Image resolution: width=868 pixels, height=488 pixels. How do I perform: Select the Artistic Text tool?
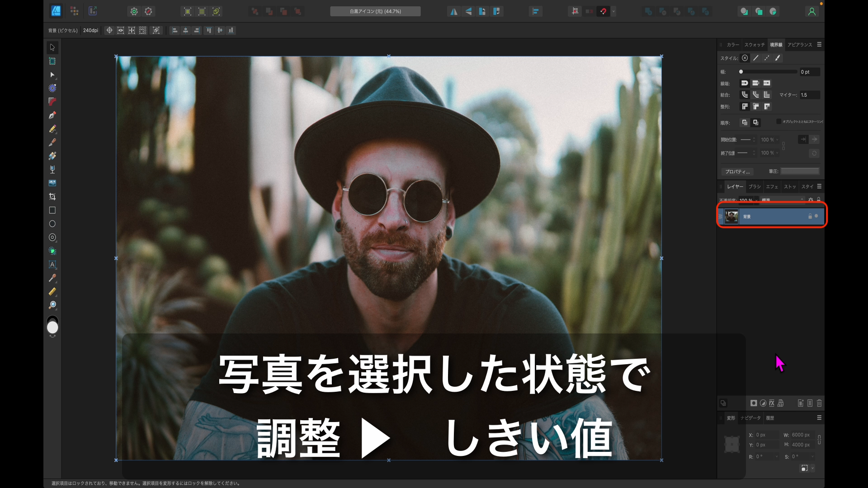click(x=52, y=265)
